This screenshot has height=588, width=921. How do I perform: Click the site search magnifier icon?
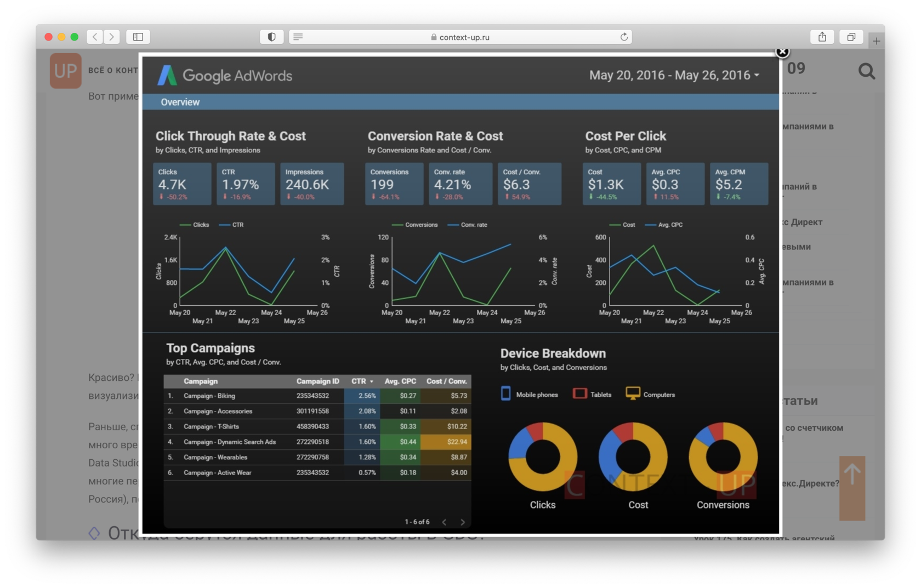(866, 71)
